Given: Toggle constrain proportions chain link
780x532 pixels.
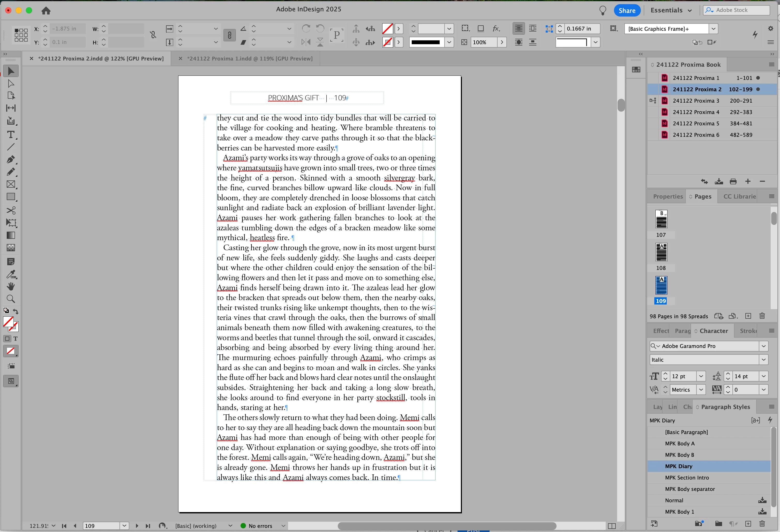Looking at the screenshot, I should point(153,35).
